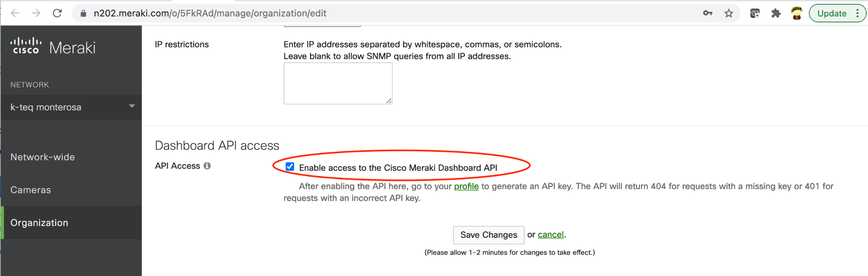
Task: Open Chrome's three-dot menu next to Update
Action: [x=857, y=13]
